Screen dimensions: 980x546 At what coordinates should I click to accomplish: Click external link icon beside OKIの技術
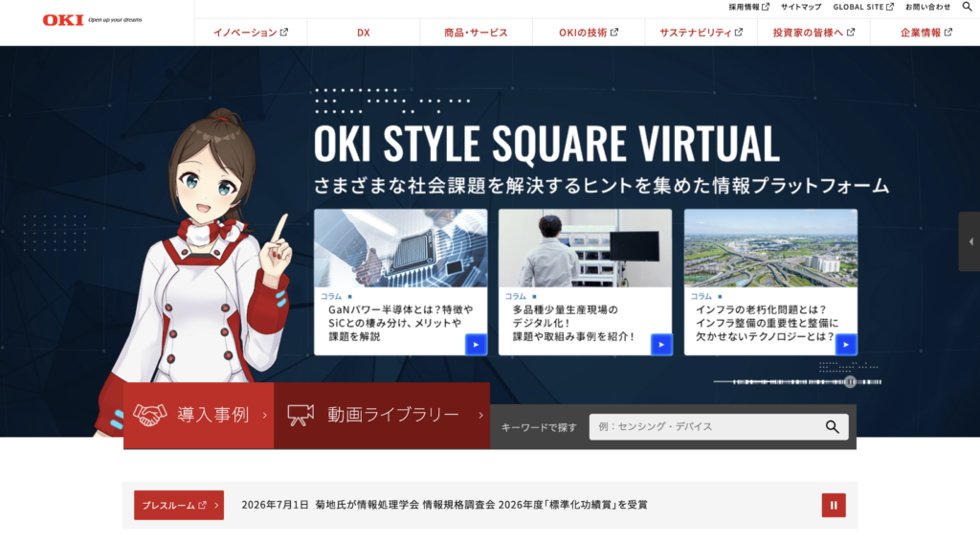click(x=614, y=32)
